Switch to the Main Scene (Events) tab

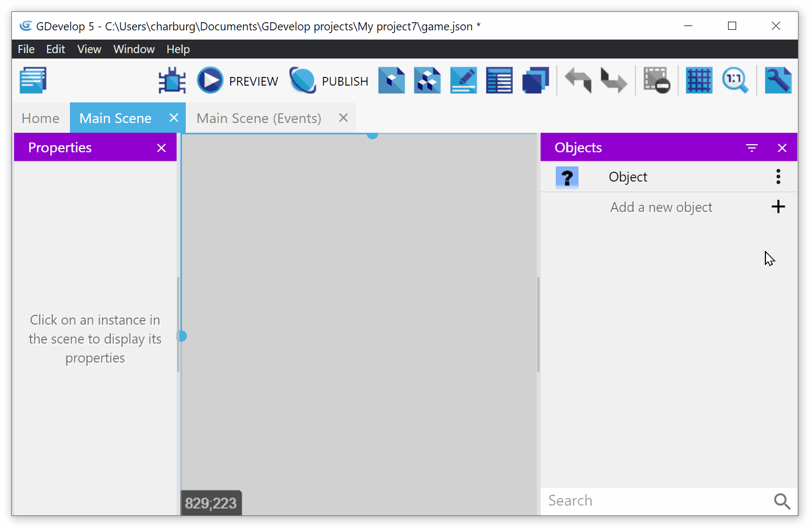click(259, 118)
